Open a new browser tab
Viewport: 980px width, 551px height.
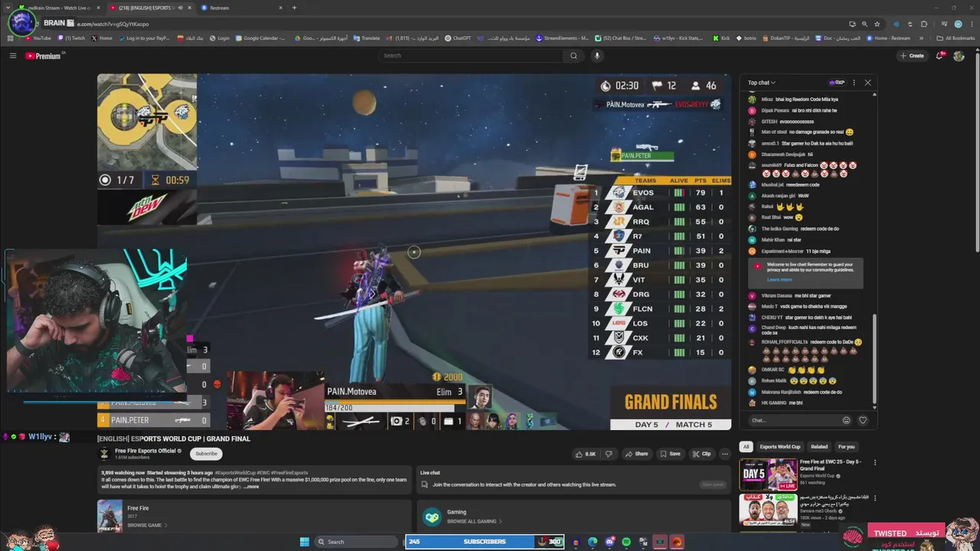[x=294, y=8]
